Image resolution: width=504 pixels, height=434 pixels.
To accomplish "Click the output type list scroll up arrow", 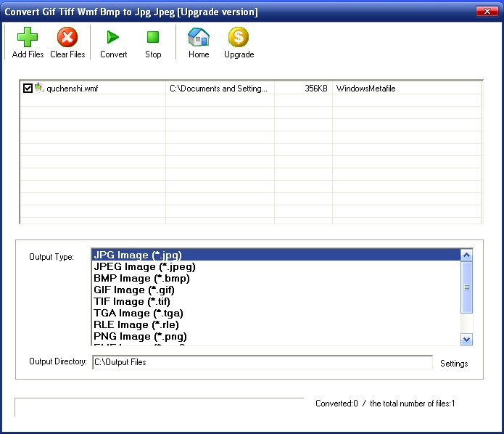I will 466,255.
